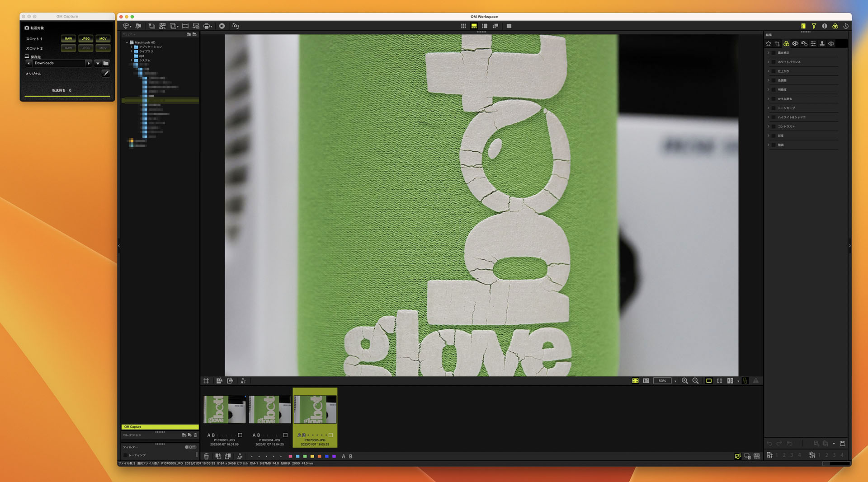868x482 pixels.
Task: Check the checkbox next to ホワイトバランス
Action: coord(774,62)
